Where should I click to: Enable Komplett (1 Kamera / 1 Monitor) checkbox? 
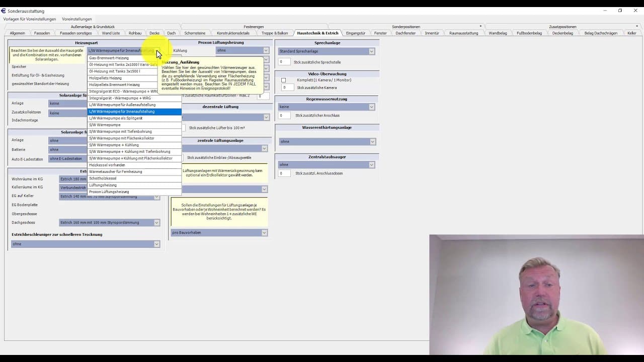pos(284,80)
